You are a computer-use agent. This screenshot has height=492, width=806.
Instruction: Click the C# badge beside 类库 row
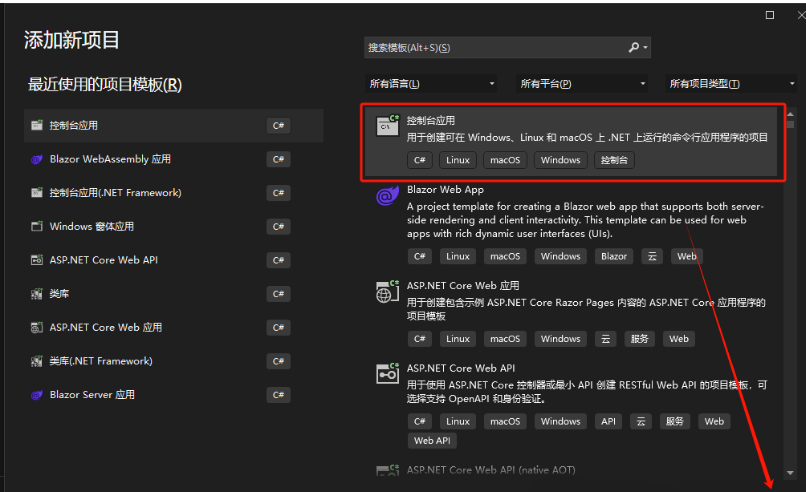click(x=279, y=294)
